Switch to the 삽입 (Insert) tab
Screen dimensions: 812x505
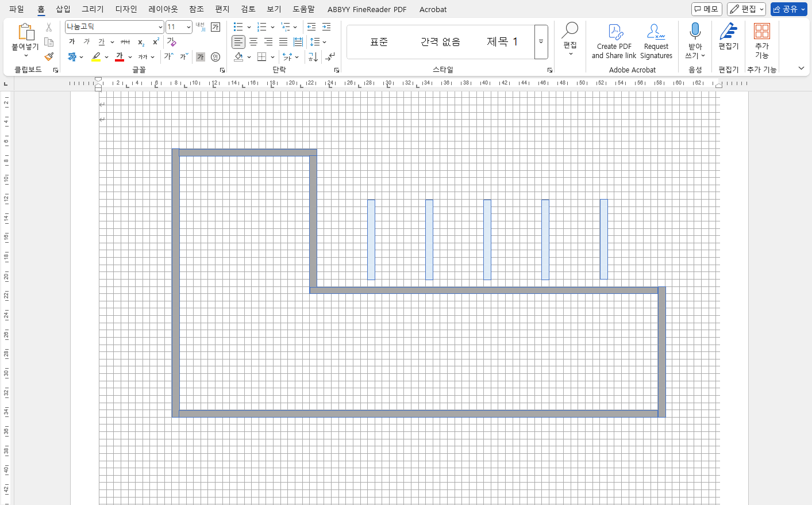63,9
